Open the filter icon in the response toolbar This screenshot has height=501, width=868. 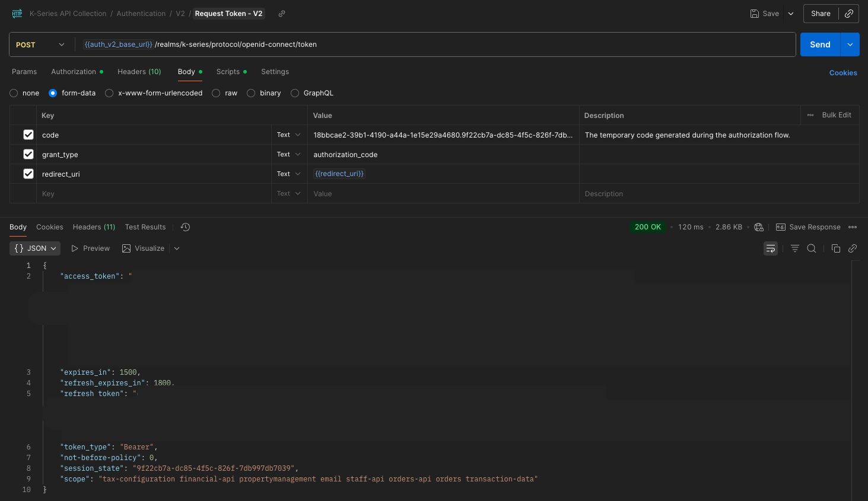click(x=794, y=248)
